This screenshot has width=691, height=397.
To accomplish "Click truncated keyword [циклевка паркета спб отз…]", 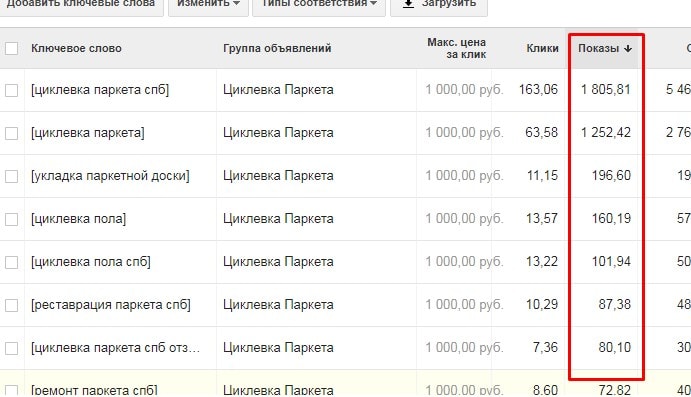I will coord(115,348).
